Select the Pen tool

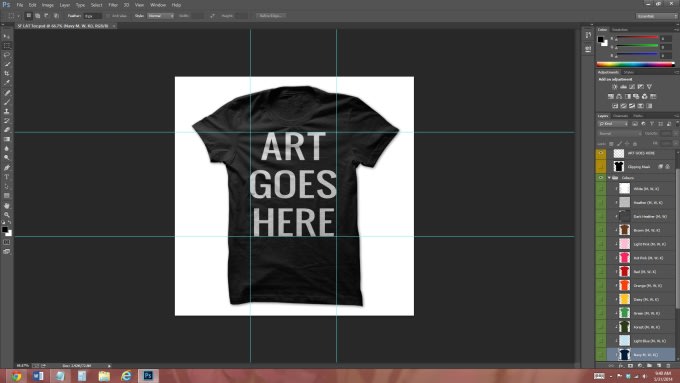(x=7, y=167)
